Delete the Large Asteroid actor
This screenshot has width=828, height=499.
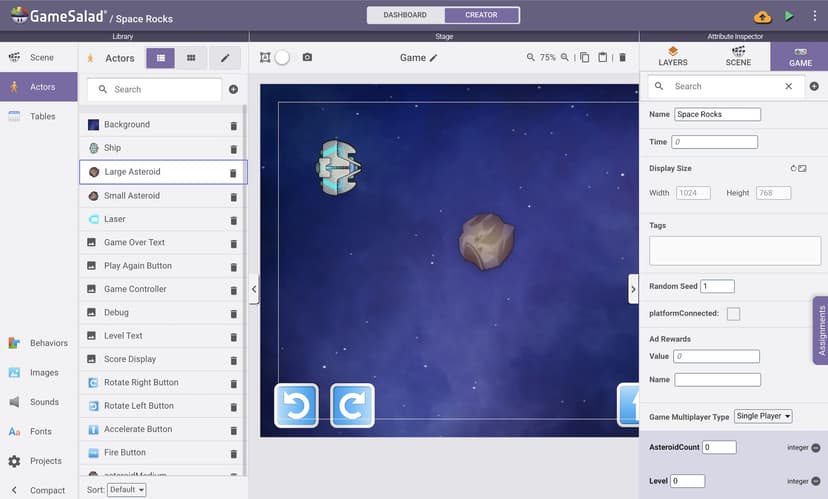pyautogui.click(x=233, y=173)
